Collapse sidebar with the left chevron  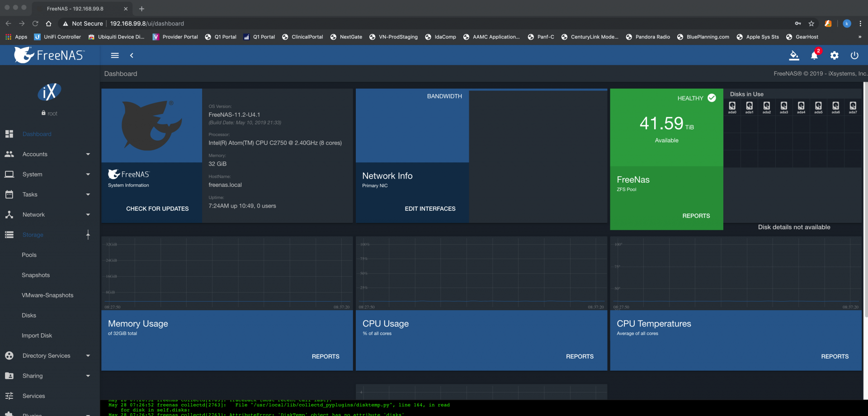[132, 55]
